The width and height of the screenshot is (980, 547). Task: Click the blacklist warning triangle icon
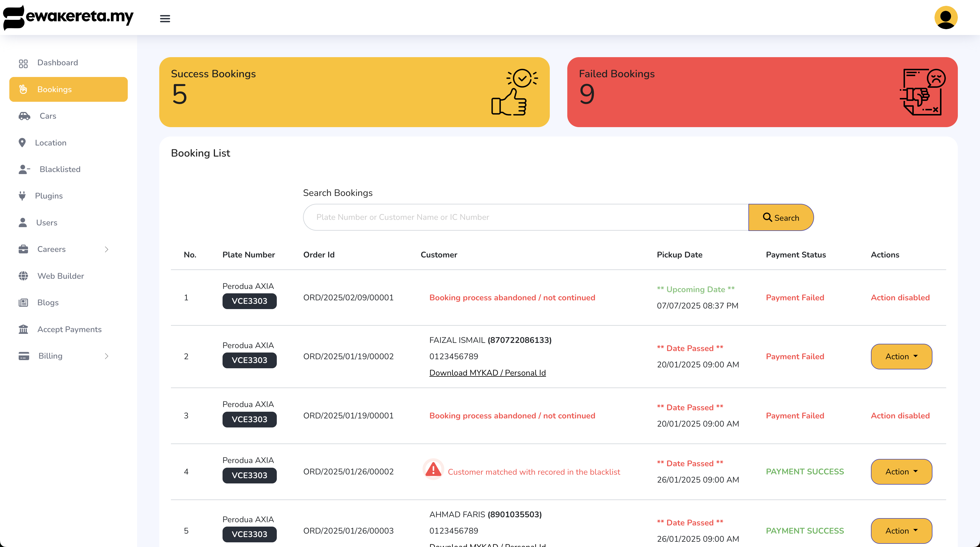click(x=433, y=470)
